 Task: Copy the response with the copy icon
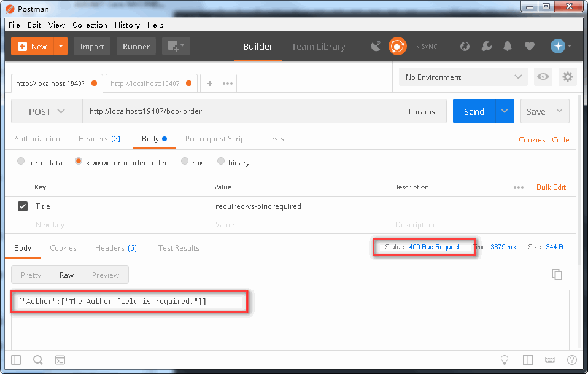coord(557,275)
